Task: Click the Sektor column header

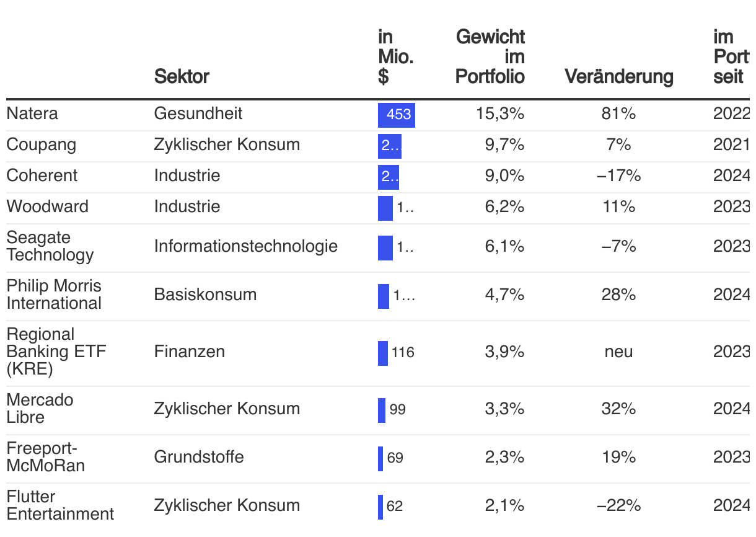Action: coord(182,76)
